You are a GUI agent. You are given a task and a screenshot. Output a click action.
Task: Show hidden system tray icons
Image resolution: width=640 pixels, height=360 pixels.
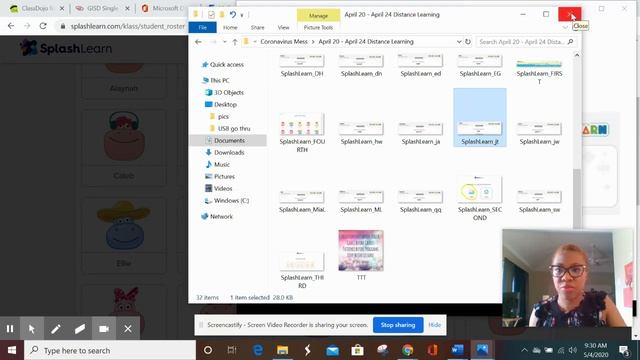pos(524,350)
